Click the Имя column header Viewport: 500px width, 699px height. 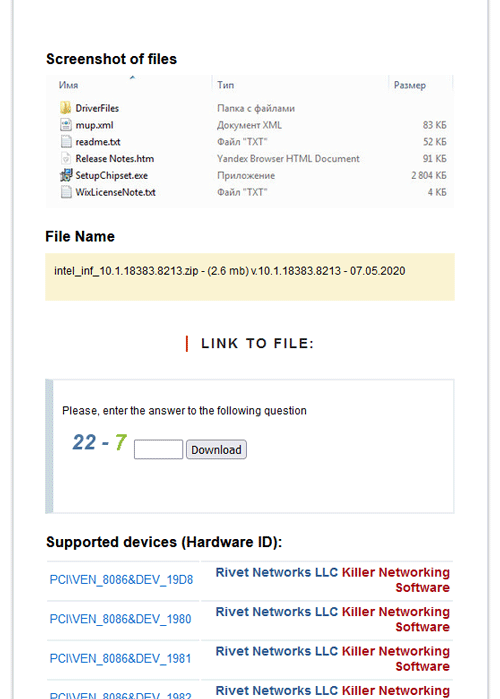coord(68,85)
